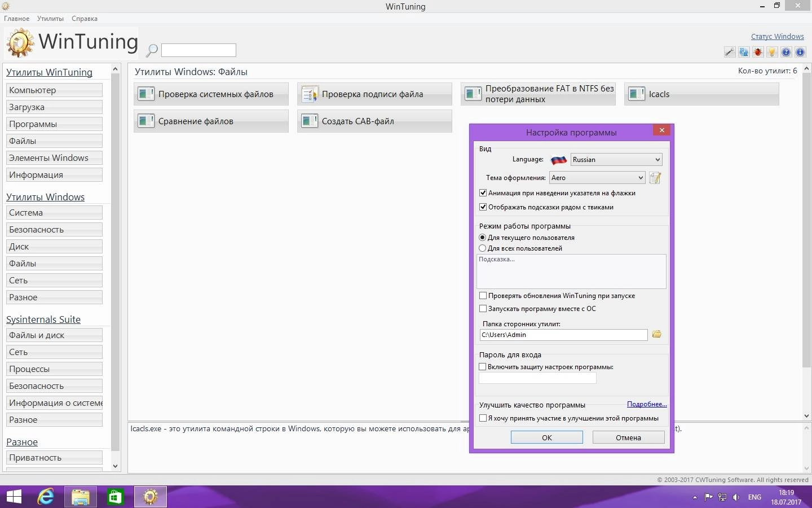Click the blue update arrows icon

click(744, 52)
